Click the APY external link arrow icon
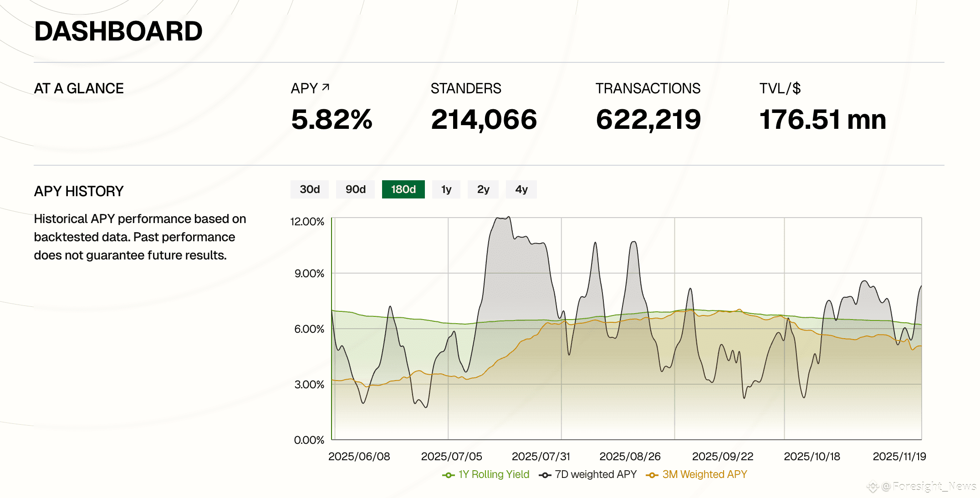 point(326,87)
